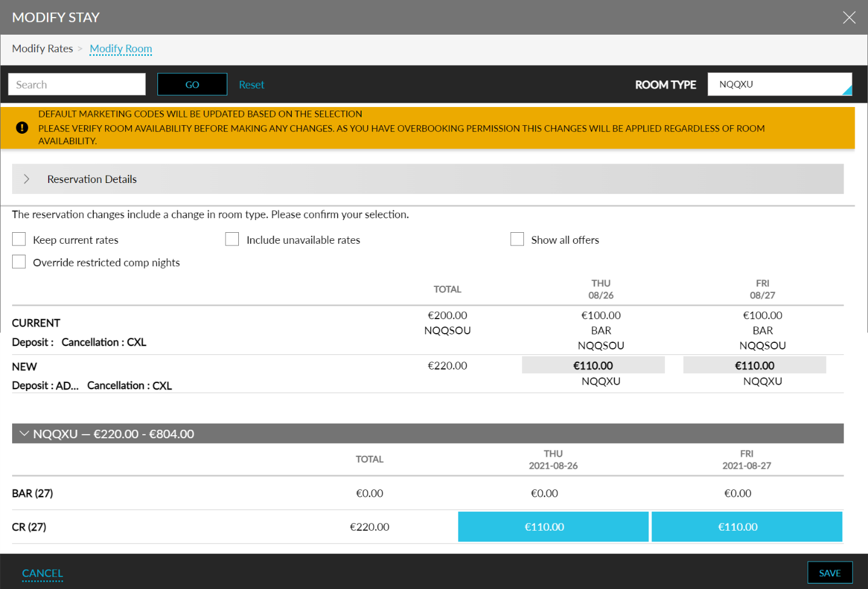The image size is (868, 589).
Task: Click the Search input field
Action: (x=77, y=84)
